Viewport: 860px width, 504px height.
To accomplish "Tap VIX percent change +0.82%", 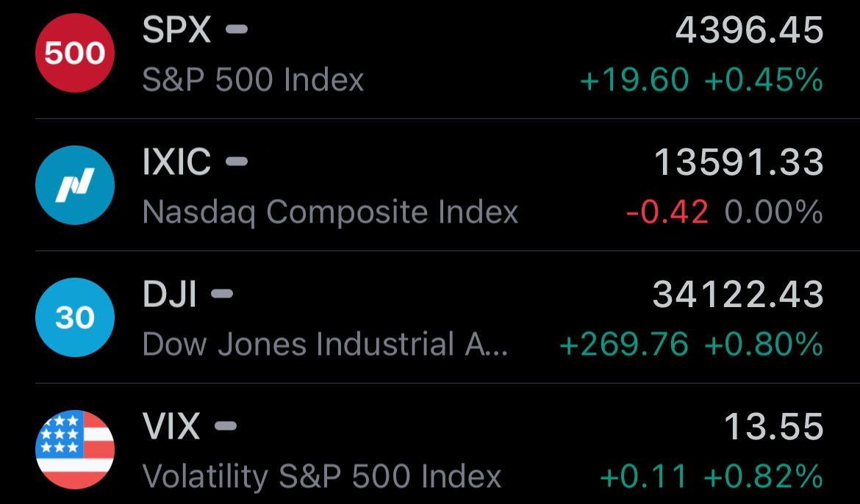I will click(764, 477).
